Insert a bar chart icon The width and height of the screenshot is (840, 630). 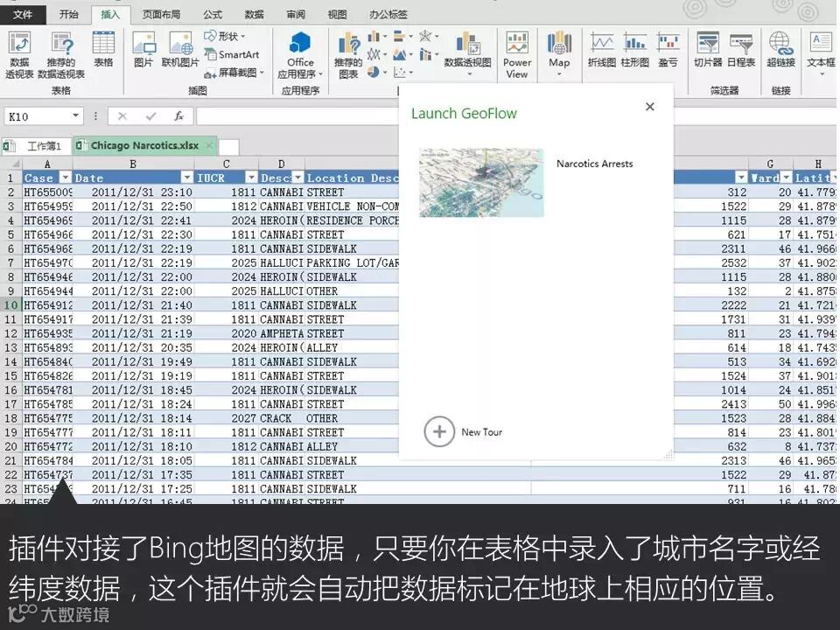[x=402, y=37]
